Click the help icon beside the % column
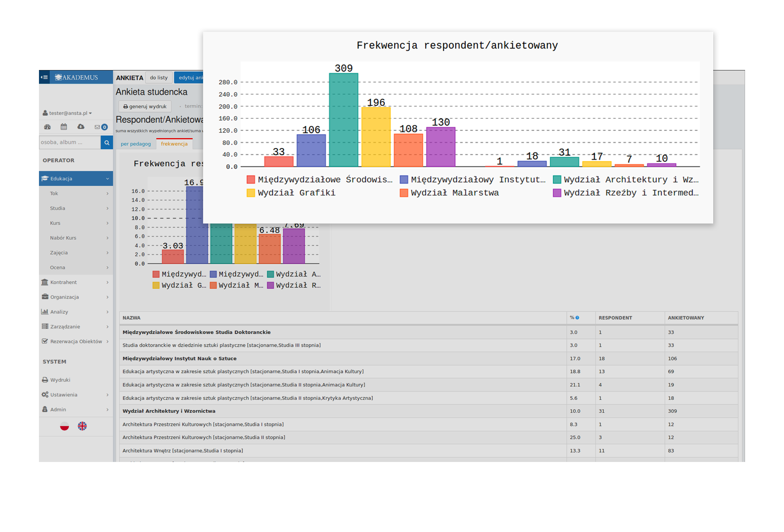The image size is (784, 532). (x=577, y=318)
